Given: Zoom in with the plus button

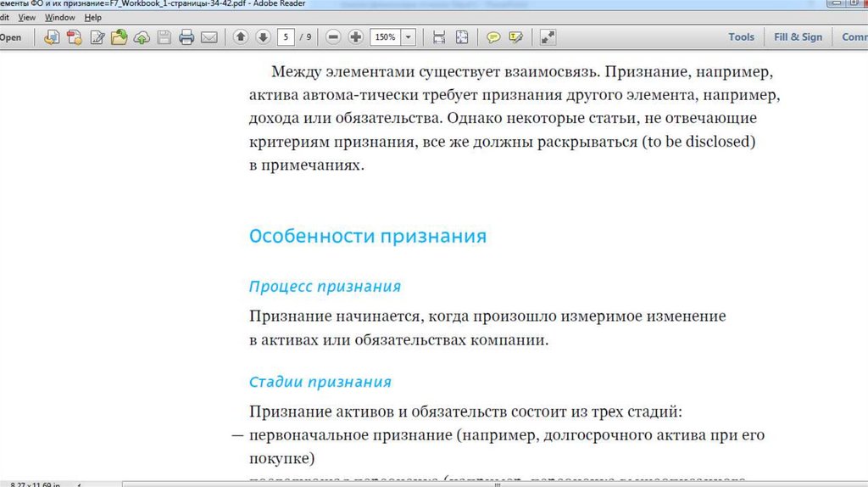Looking at the screenshot, I should (x=355, y=37).
